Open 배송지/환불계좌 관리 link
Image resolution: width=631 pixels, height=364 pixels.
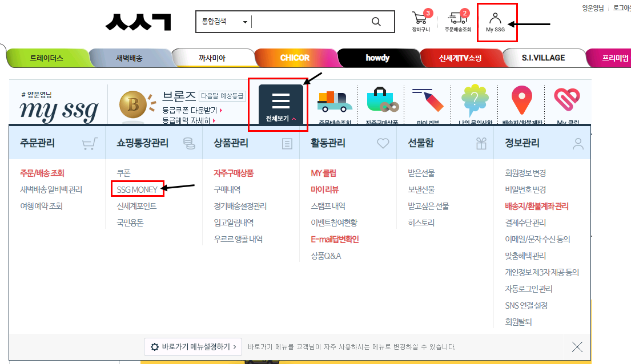coord(537,206)
